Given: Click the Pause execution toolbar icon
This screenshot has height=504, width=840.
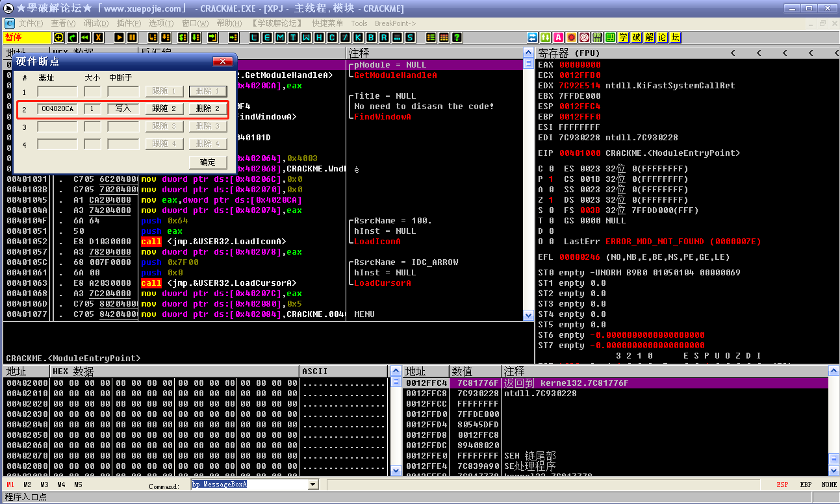Looking at the screenshot, I should click(132, 38).
